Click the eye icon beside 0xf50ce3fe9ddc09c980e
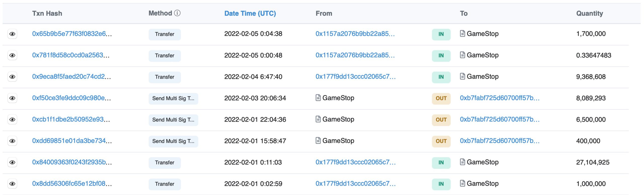 point(12,98)
